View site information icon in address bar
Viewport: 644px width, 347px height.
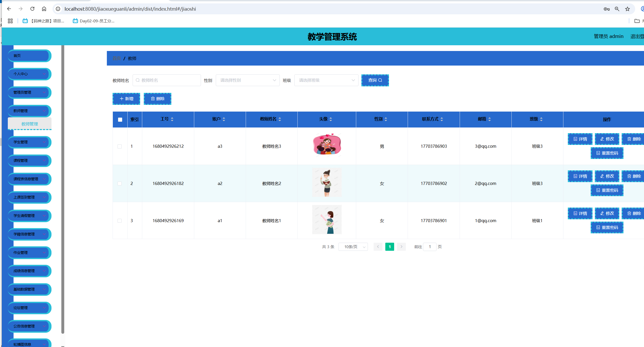click(58, 9)
